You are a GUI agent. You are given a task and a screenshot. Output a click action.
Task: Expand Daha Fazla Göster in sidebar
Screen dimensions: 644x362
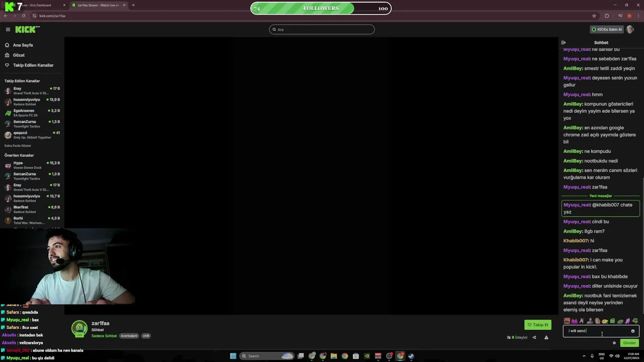[18, 146]
